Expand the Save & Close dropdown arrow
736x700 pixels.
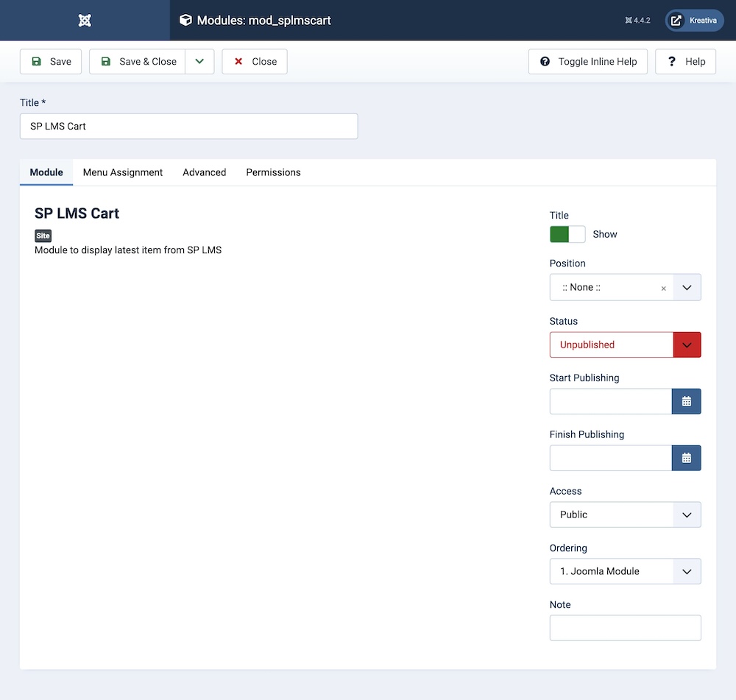click(199, 62)
